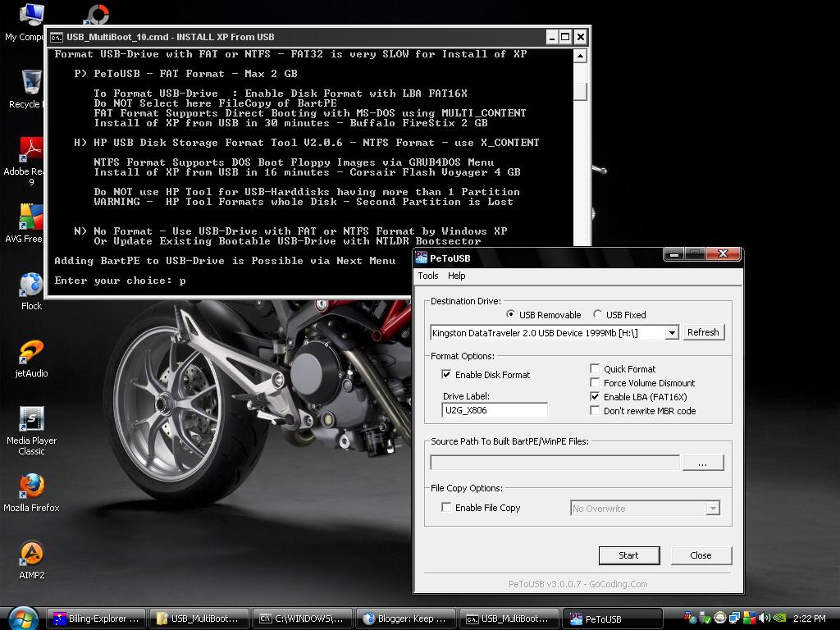Click the cmd title 'USB_MultiBoot_10.cmd - INSTALL XP From USB'
This screenshot has height=630, width=840.
pyautogui.click(x=170, y=37)
